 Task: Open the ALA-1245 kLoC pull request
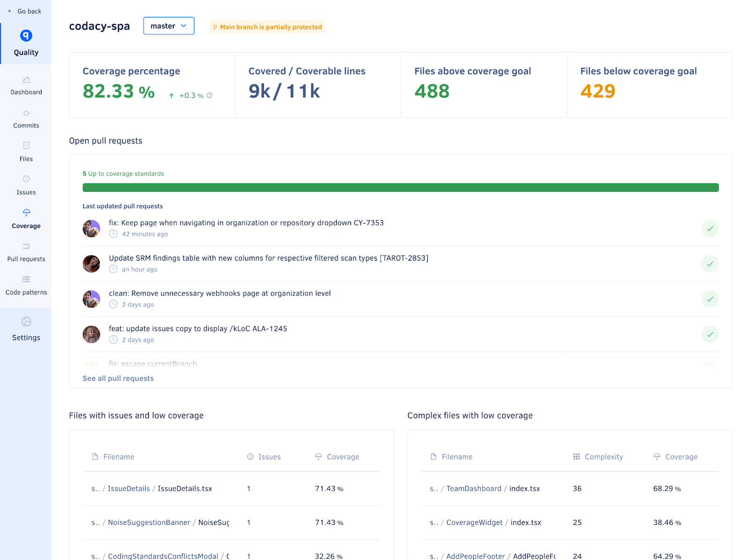[198, 329]
